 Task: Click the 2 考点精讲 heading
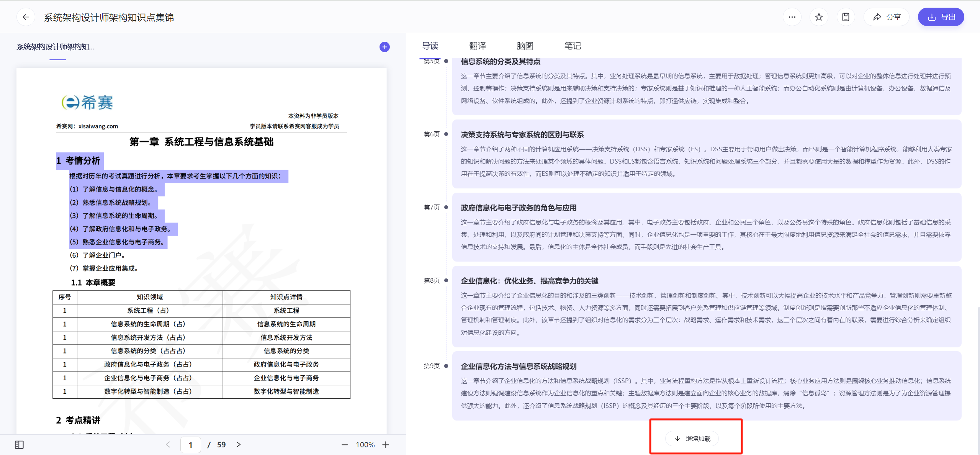pyautogui.click(x=78, y=420)
